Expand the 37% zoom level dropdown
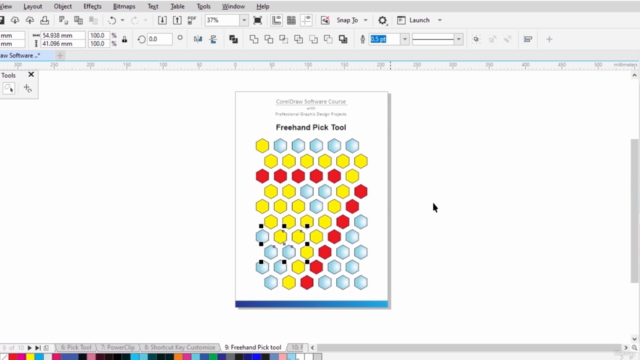The width and height of the screenshot is (640, 360). pyautogui.click(x=244, y=20)
